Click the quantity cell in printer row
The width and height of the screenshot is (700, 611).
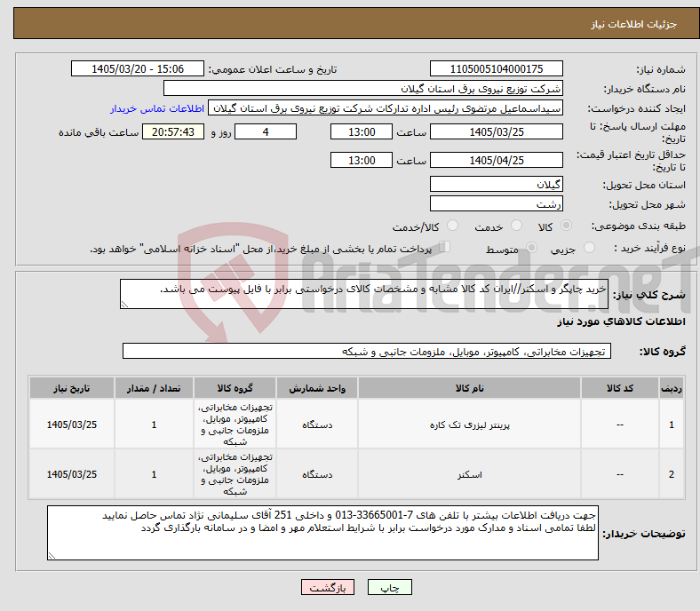[154, 425]
